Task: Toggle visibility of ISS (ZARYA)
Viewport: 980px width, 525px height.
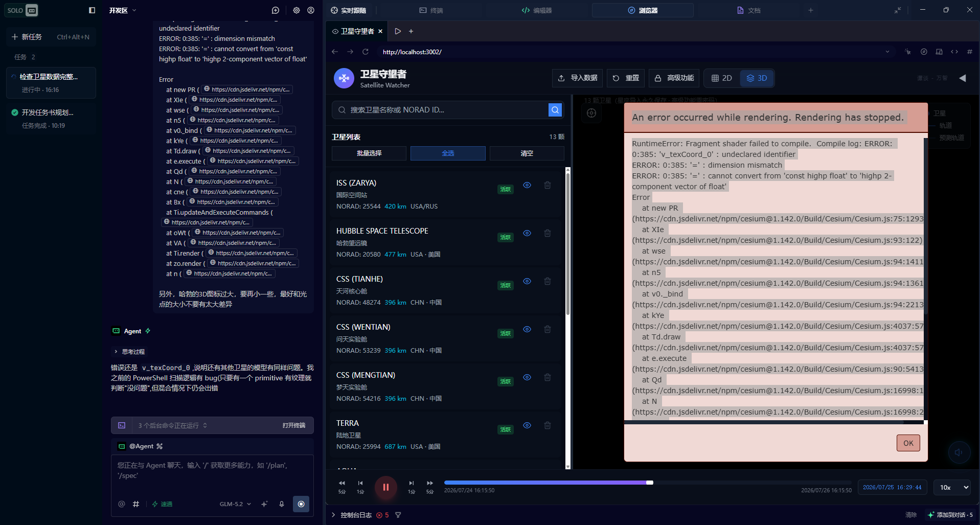Action: [527, 185]
